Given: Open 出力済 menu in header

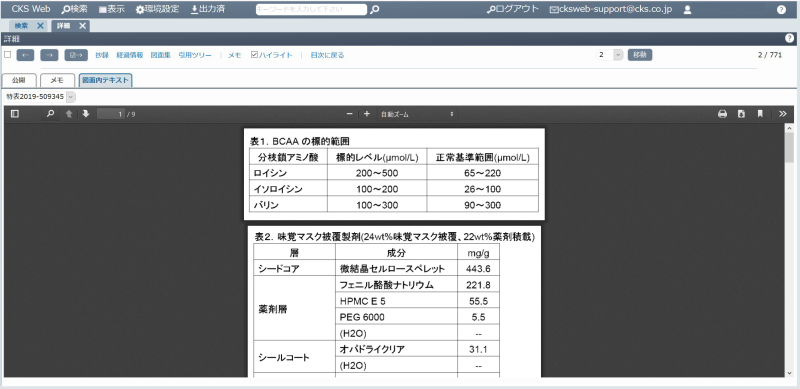Looking at the screenshot, I should click(207, 9).
